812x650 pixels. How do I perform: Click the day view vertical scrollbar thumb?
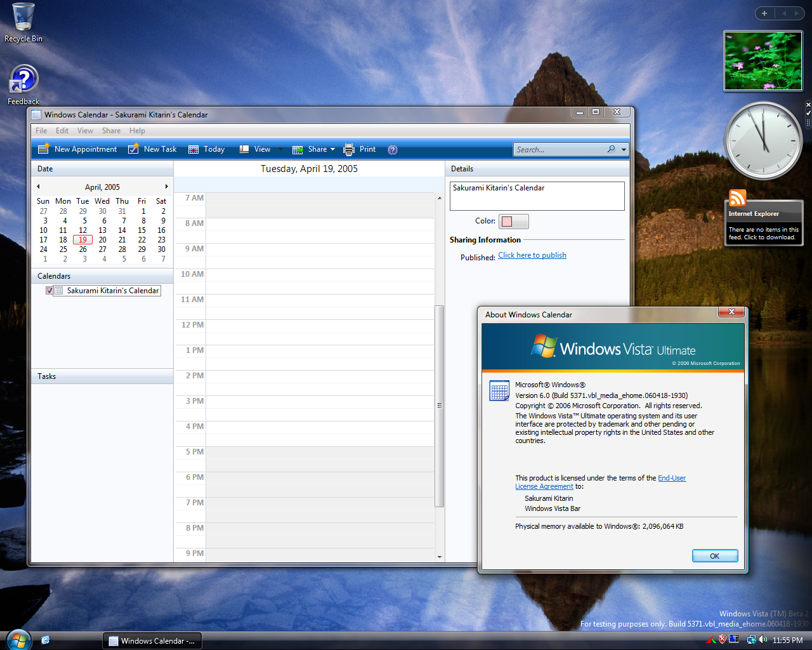[439, 406]
